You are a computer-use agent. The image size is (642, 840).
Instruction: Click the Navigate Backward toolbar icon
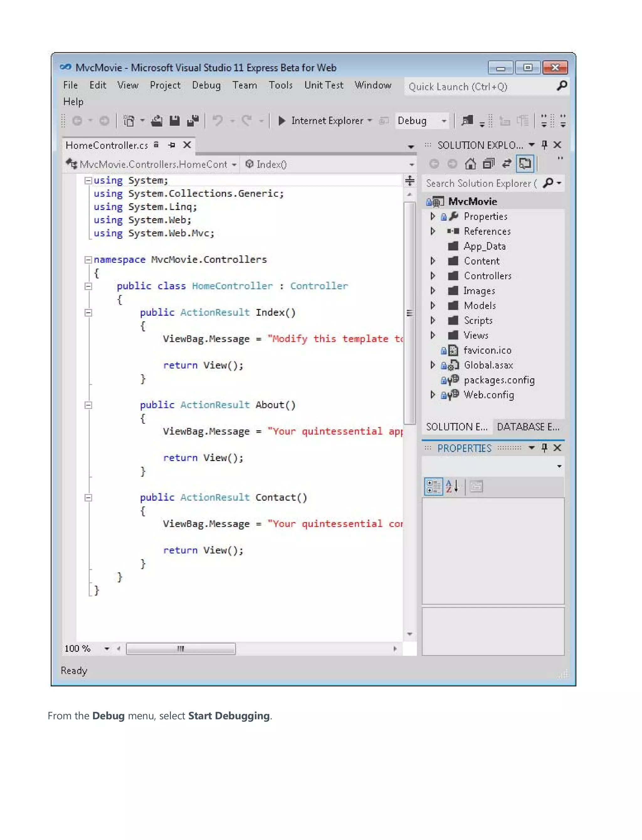[x=77, y=121]
